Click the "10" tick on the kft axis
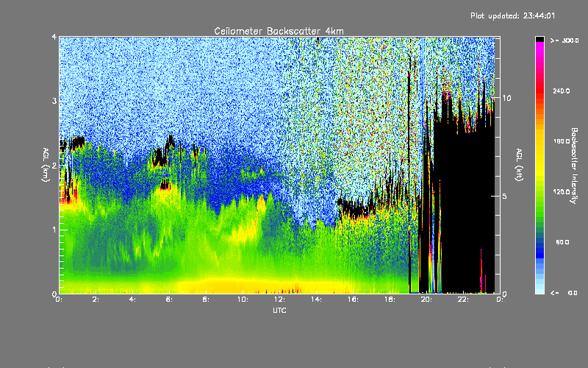The width and height of the screenshot is (588, 368). click(506, 99)
